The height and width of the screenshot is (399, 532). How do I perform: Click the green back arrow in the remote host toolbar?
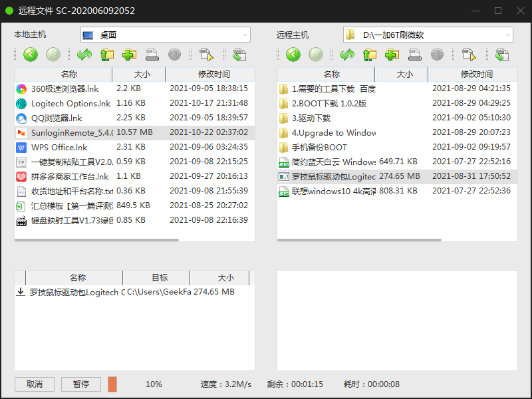point(293,55)
